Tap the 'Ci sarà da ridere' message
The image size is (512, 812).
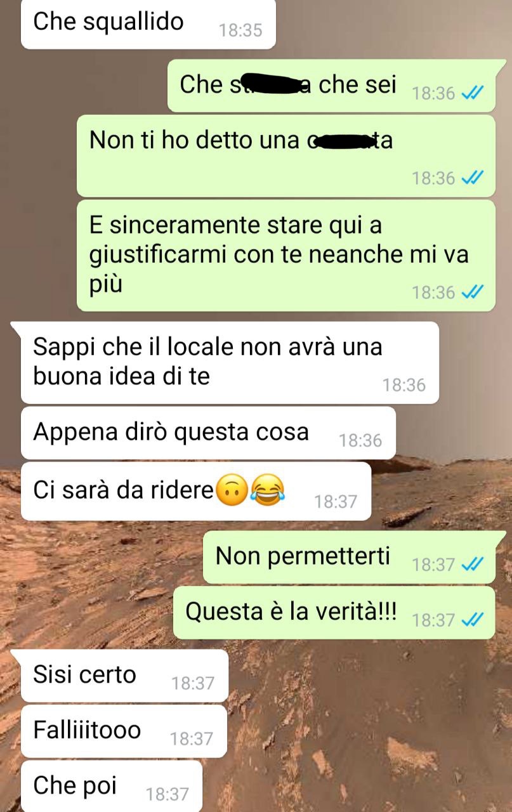pyautogui.click(x=196, y=491)
